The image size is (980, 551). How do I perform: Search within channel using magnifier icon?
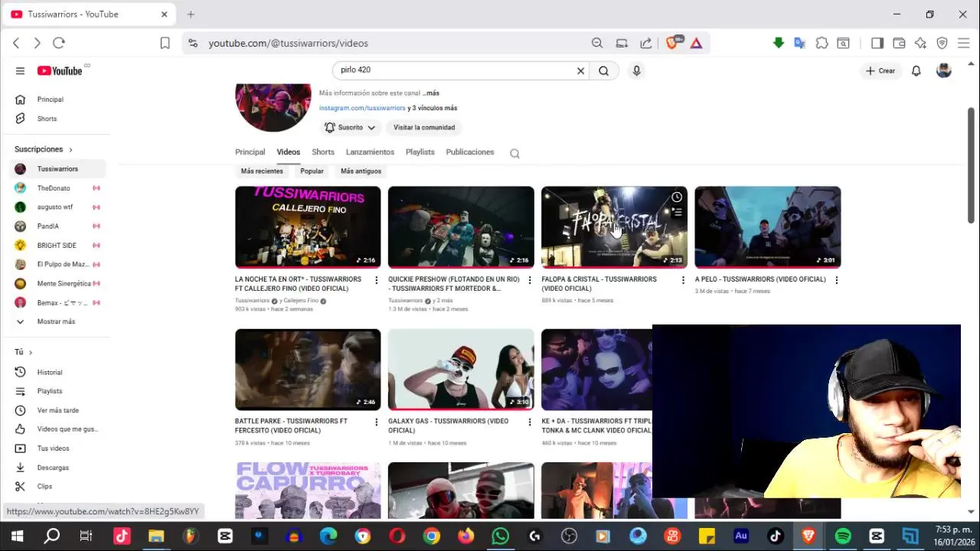(x=514, y=152)
